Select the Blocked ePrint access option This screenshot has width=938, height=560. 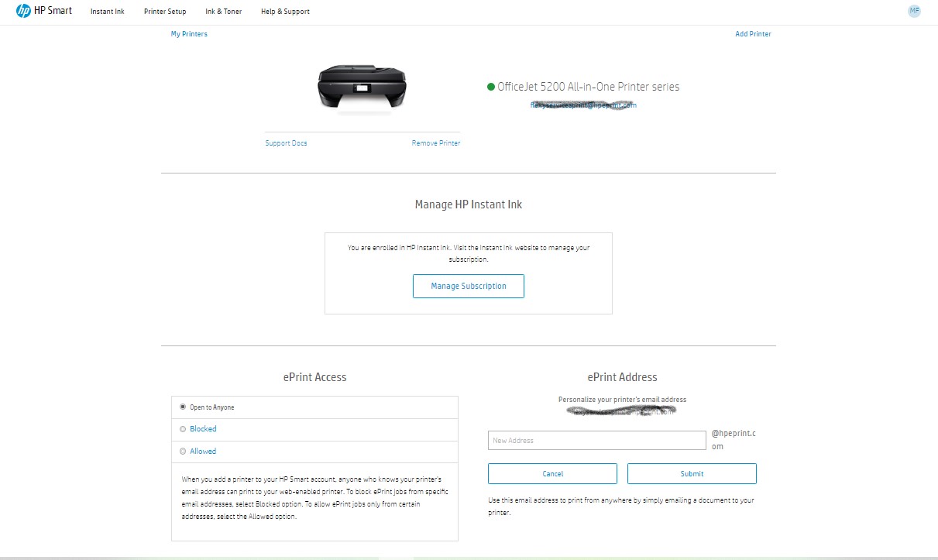(183, 429)
